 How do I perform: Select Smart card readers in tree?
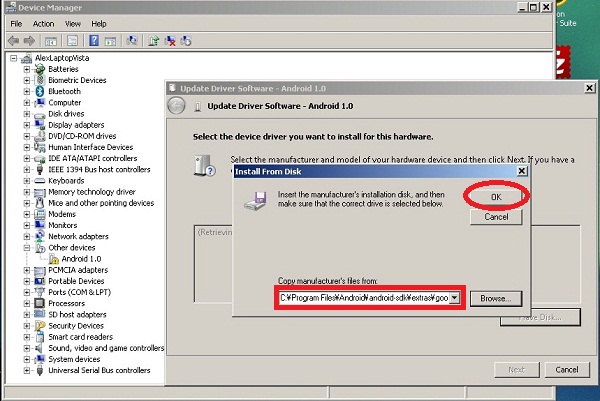(80, 337)
